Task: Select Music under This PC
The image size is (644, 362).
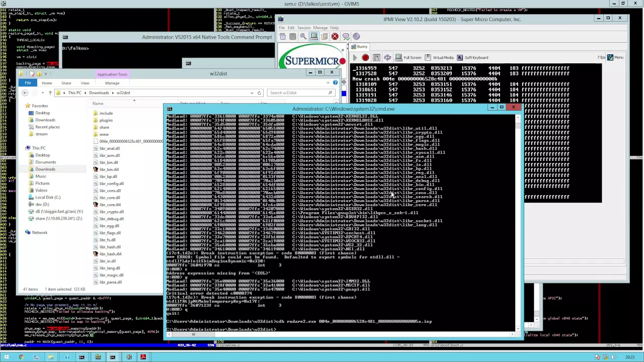Action: (40, 176)
